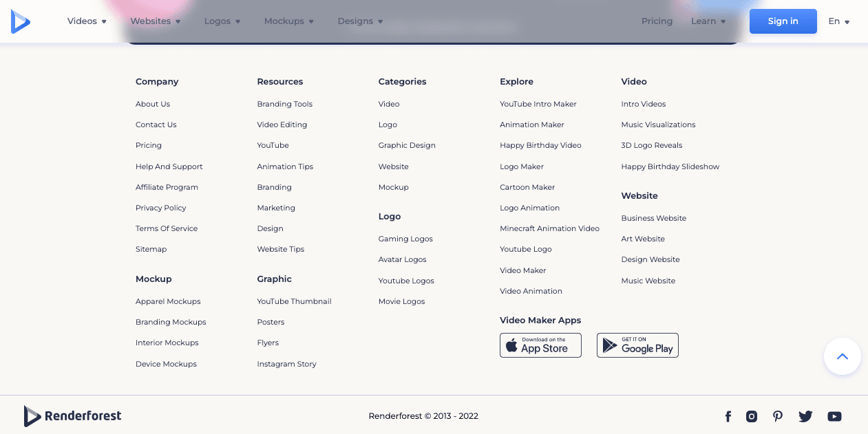Open the Posters link

click(x=271, y=322)
